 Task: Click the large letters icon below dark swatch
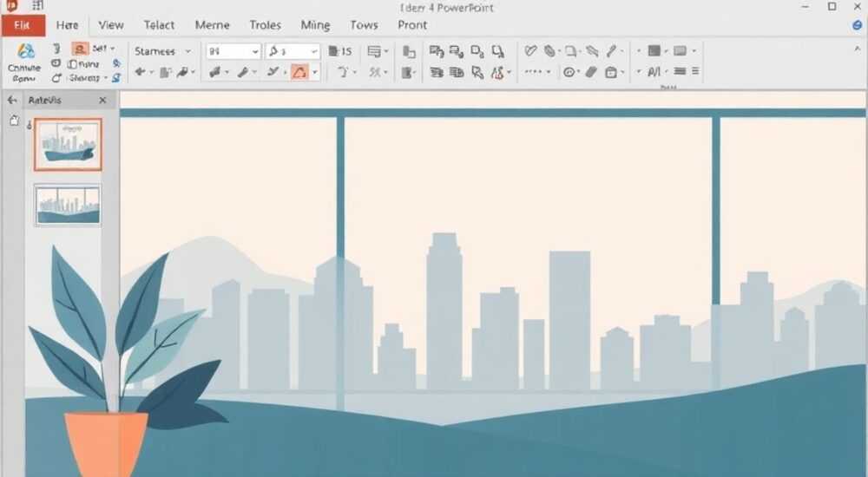[654, 71]
